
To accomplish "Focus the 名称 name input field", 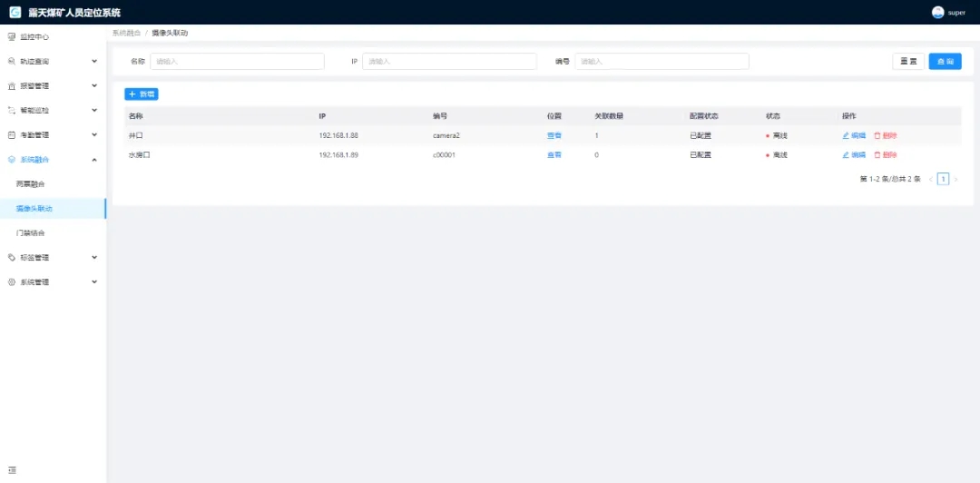I will 237,62.
